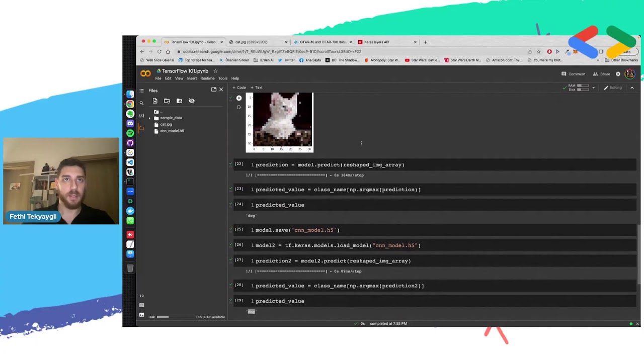Click the address bar URL

272,52
